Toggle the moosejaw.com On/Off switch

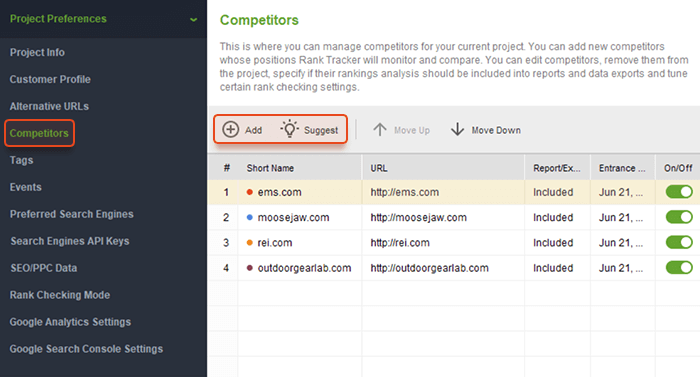[679, 218]
